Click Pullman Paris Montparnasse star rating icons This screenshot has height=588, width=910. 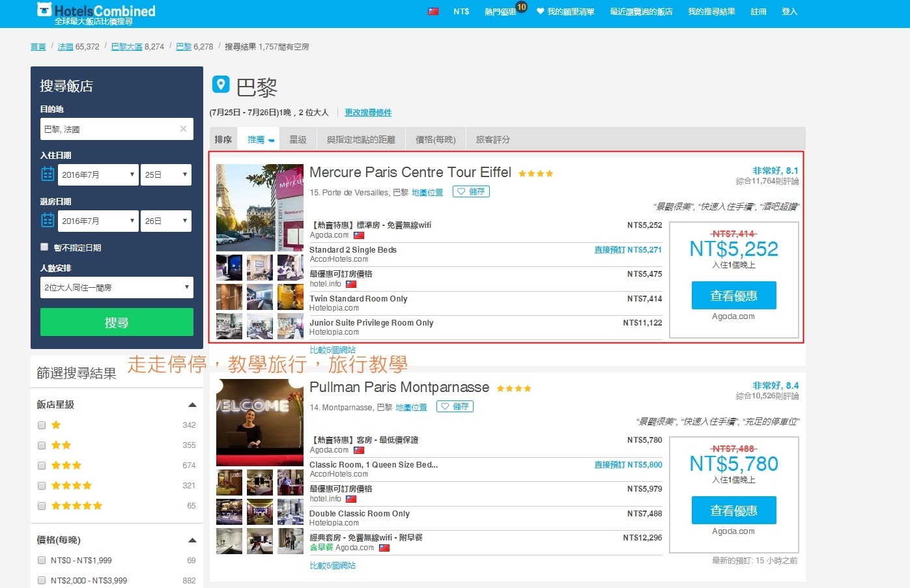514,388
